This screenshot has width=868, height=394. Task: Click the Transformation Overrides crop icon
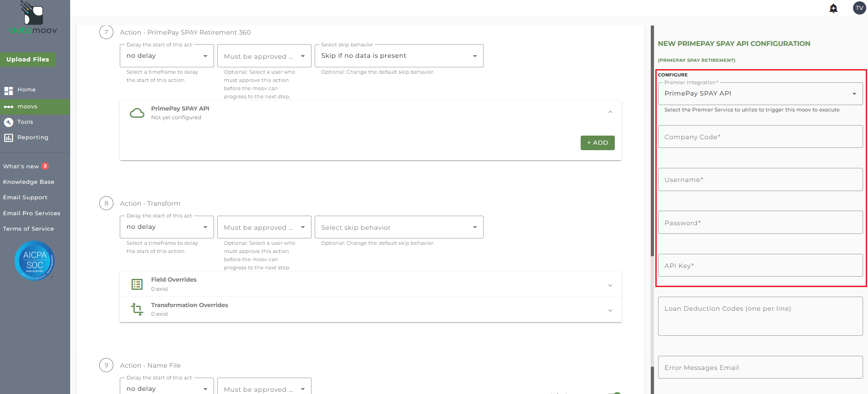pyautogui.click(x=137, y=309)
